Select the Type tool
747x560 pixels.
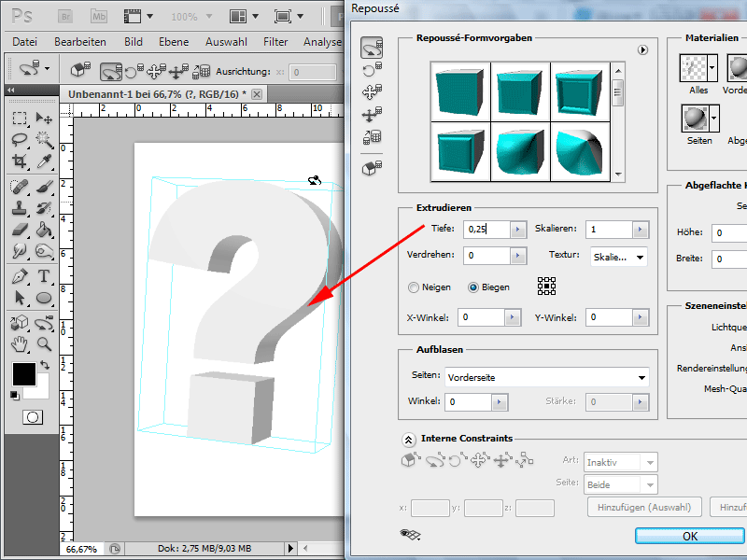point(44,275)
